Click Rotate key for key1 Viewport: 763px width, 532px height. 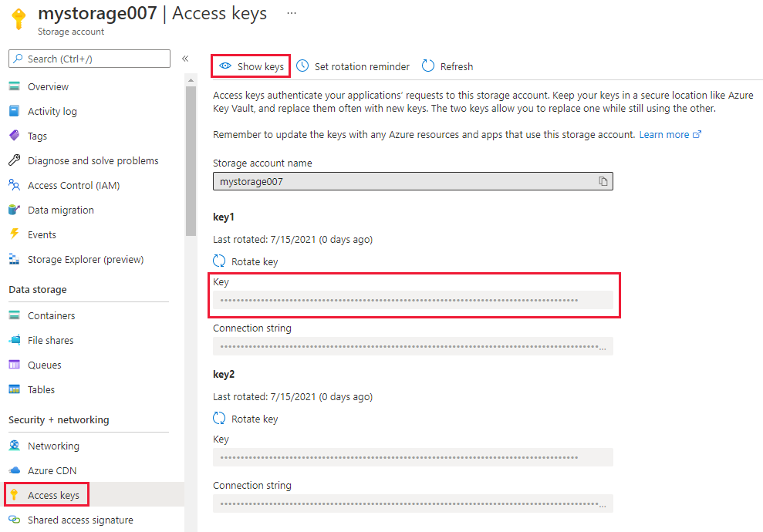[255, 261]
